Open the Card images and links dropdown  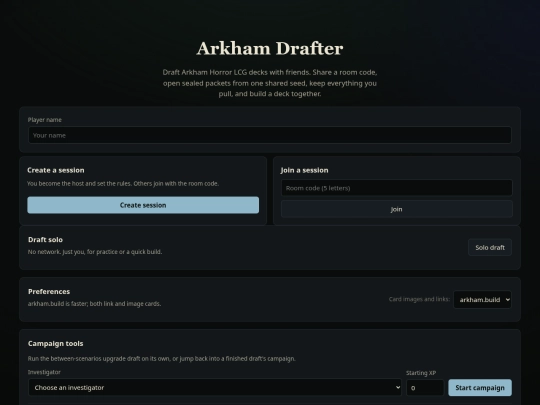coord(482,300)
